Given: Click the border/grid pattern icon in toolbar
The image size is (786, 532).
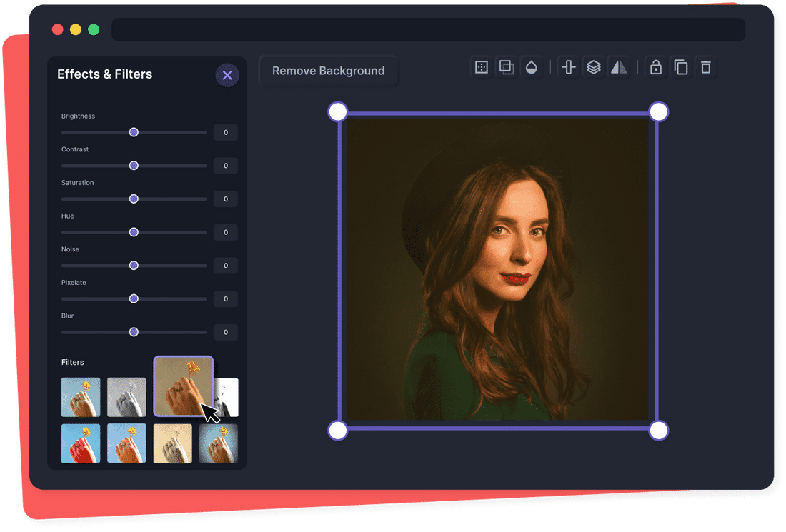Looking at the screenshot, I should pyautogui.click(x=481, y=67).
